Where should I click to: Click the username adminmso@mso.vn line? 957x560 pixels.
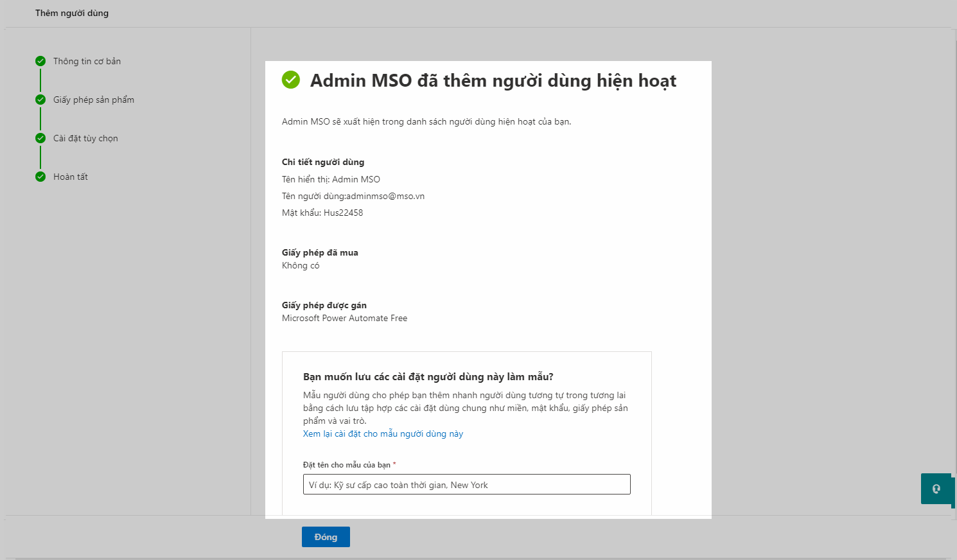pos(353,197)
